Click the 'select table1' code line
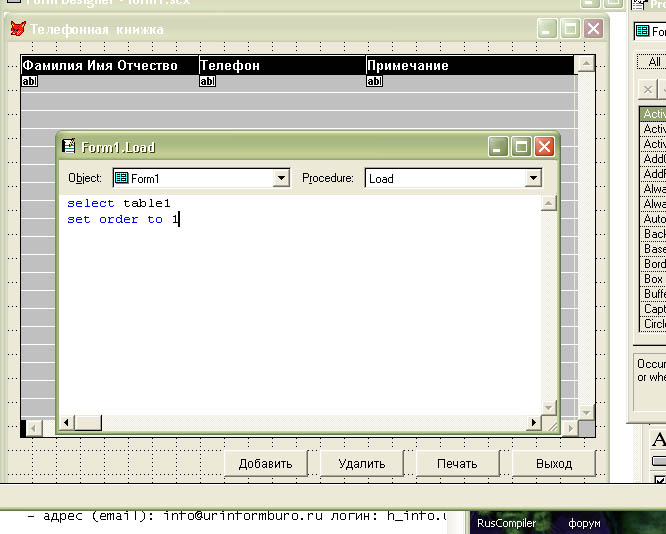This screenshot has width=666, height=534. click(x=119, y=203)
